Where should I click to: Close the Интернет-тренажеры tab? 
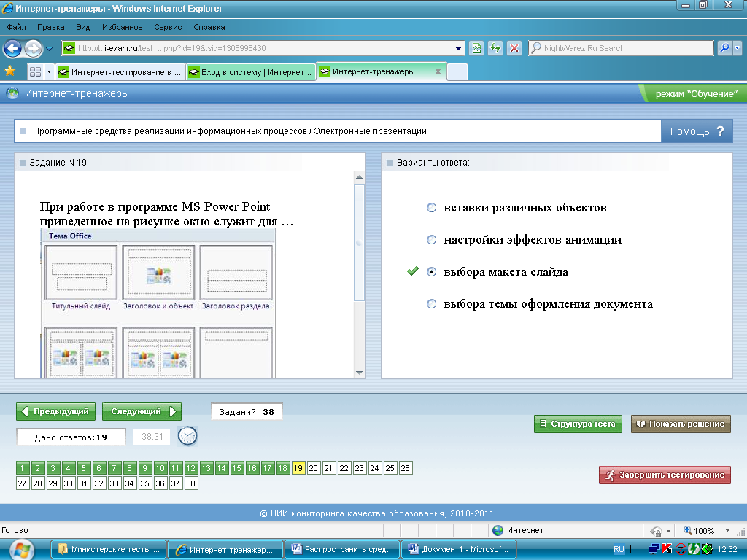pyautogui.click(x=438, y=71)
